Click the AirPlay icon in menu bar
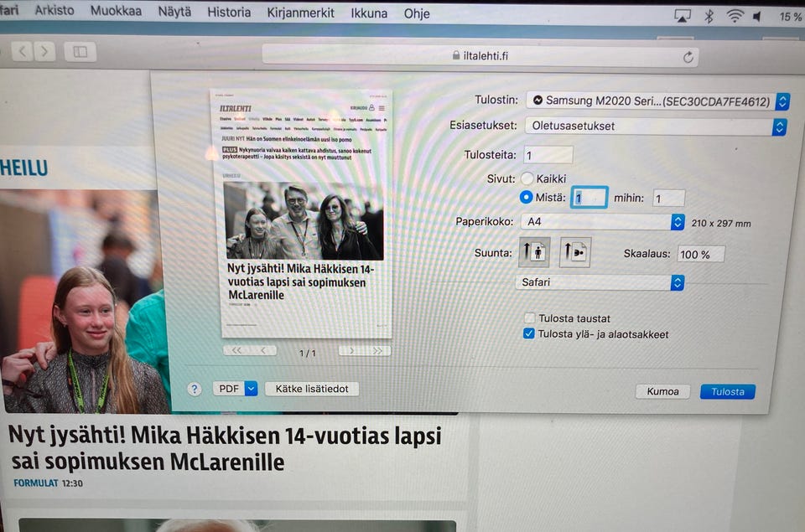This screenshot has width=805, height=532. click(x=682, y=17)
